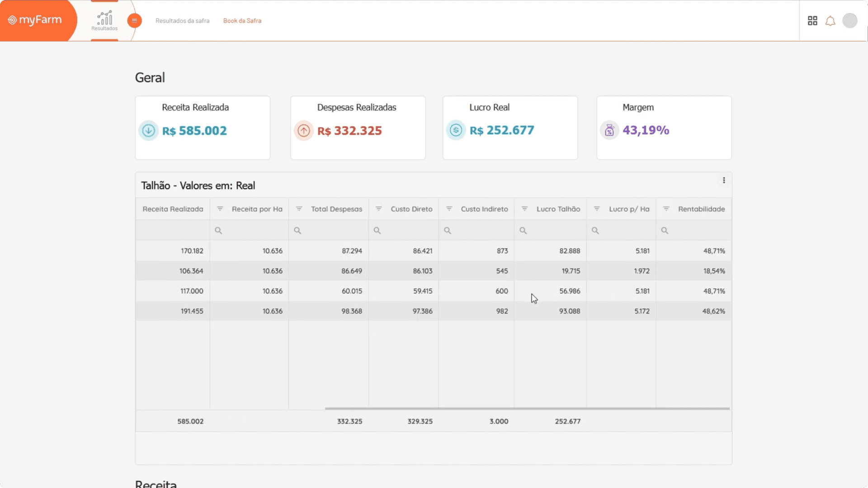Click the Lucro Real dollar icon
This screenshot has height=488, width=868.
456,130
